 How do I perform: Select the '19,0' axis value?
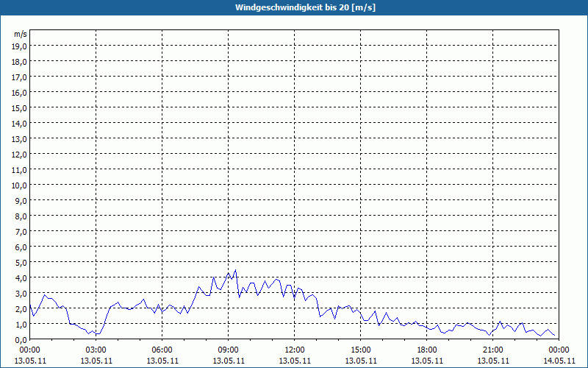point(21,46)
